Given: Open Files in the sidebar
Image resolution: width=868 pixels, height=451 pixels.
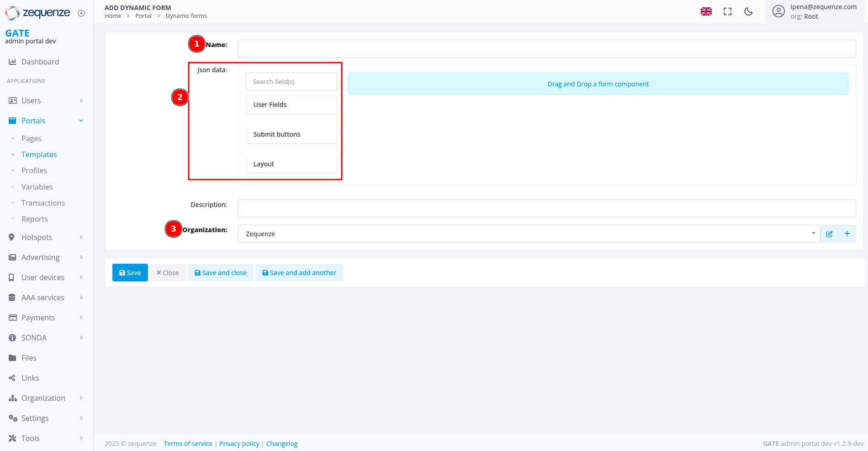Looking at the screenshot, I should pos(29,358).
